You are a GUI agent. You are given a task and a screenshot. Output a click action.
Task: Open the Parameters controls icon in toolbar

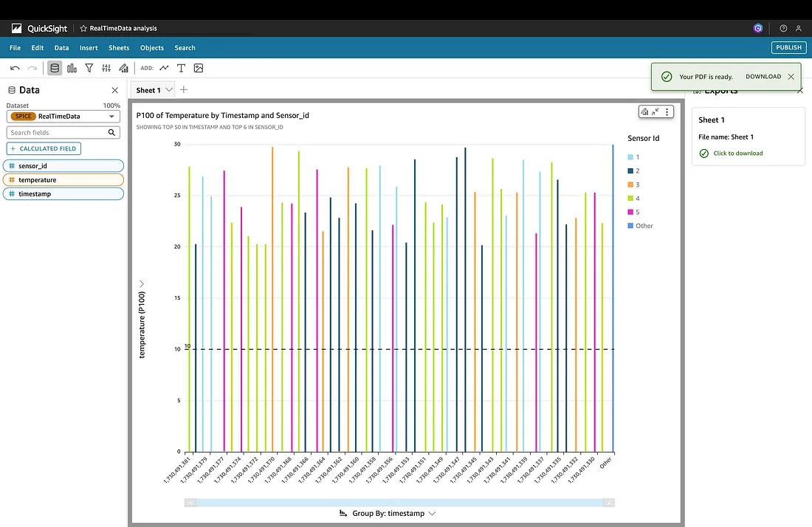click(x=106, y=68)
